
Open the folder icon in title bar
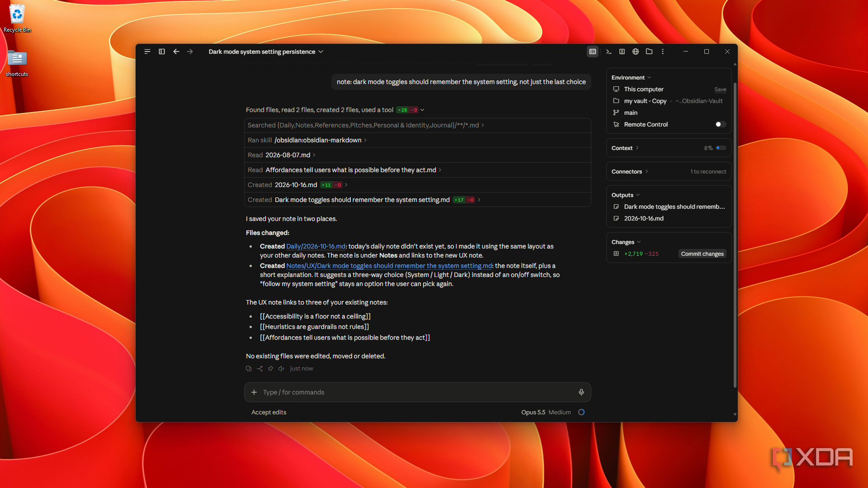(x=649, y=52)
